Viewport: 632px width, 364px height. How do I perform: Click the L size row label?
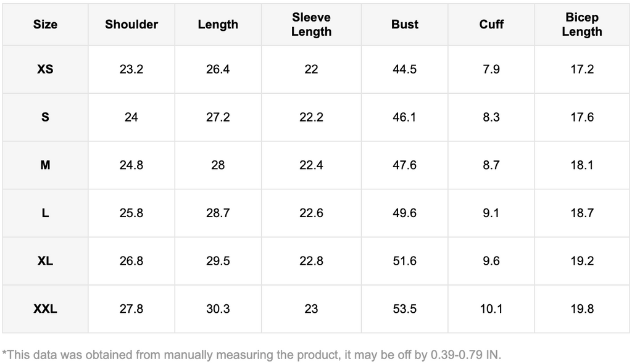tap(45, 213)
